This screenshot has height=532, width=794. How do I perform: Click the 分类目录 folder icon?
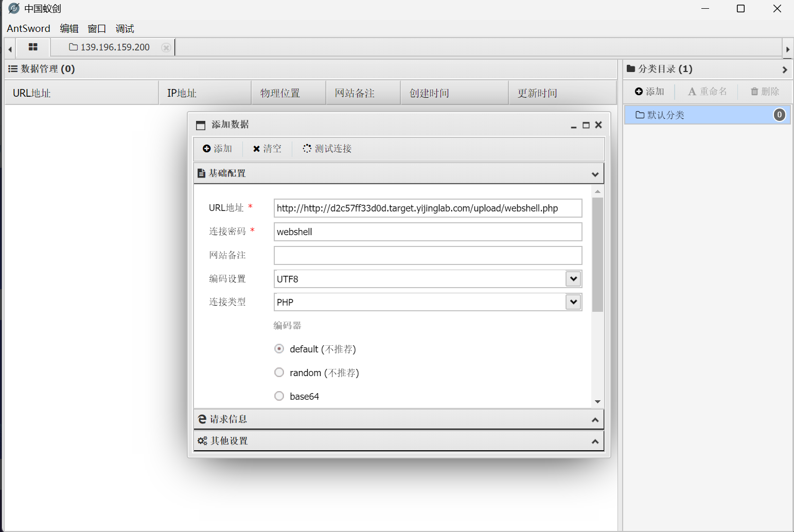631,68
